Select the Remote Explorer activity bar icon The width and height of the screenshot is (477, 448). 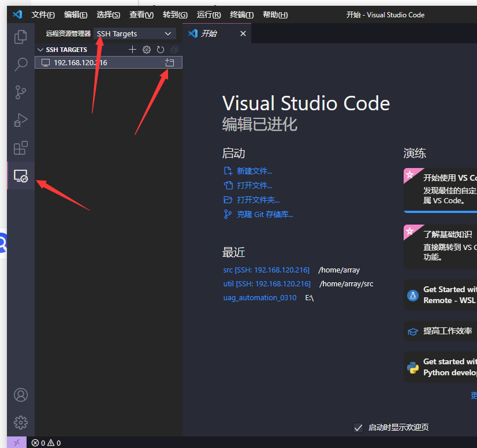tap(21, 176)
